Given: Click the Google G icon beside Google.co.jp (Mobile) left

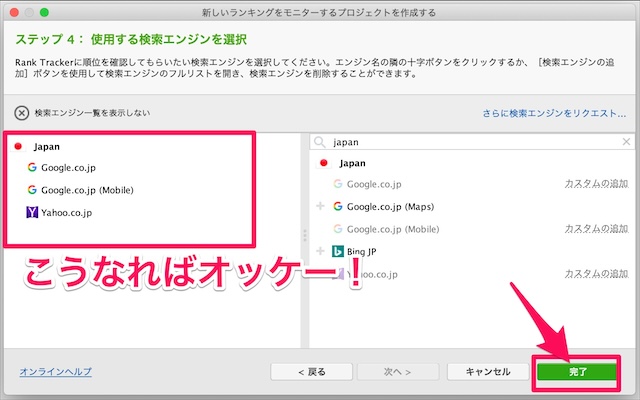Looking at the screenshot, I should click(x=32, y=189).
